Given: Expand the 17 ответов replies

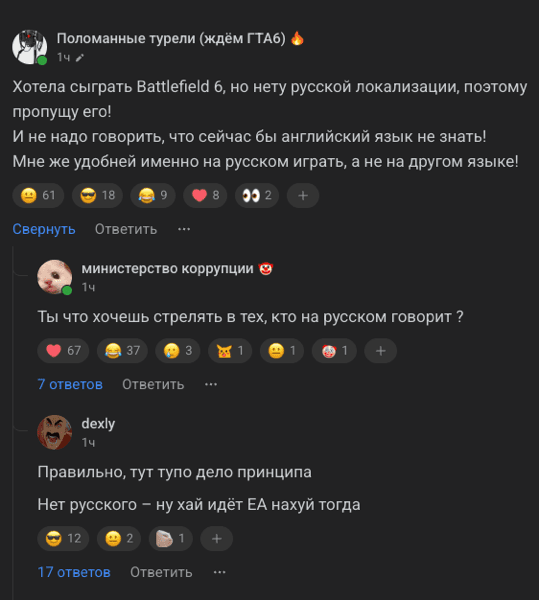Looking at the screenshot, I should [74, 572].
